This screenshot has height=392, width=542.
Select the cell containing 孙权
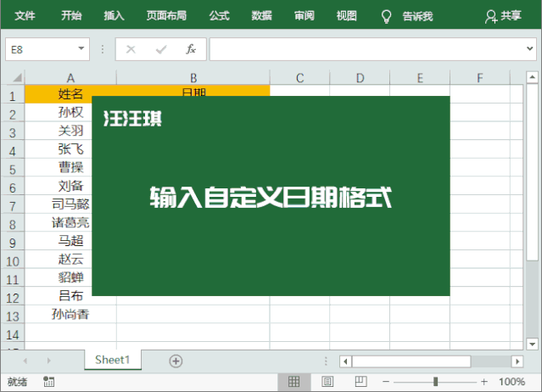pos(70,112)
